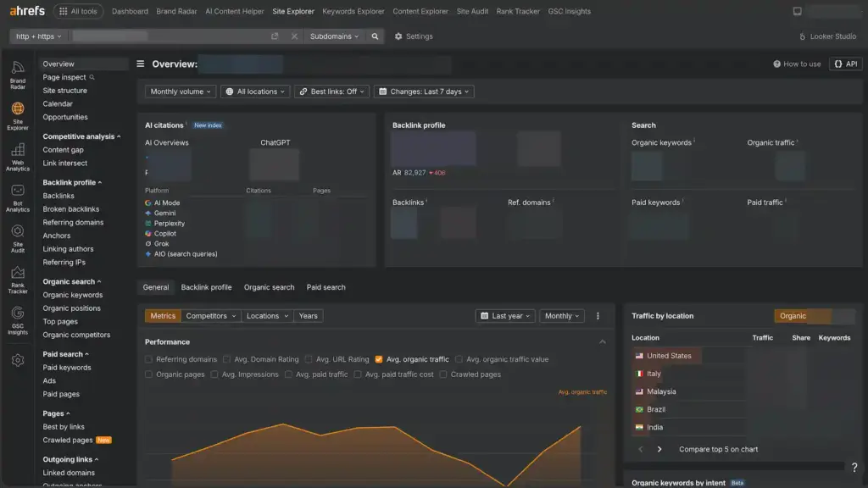Image resolution: width=868 pixels, height=488 pixels.
Task: Go to Content Explorer in top nav
Action: click(x=420, y=11)
